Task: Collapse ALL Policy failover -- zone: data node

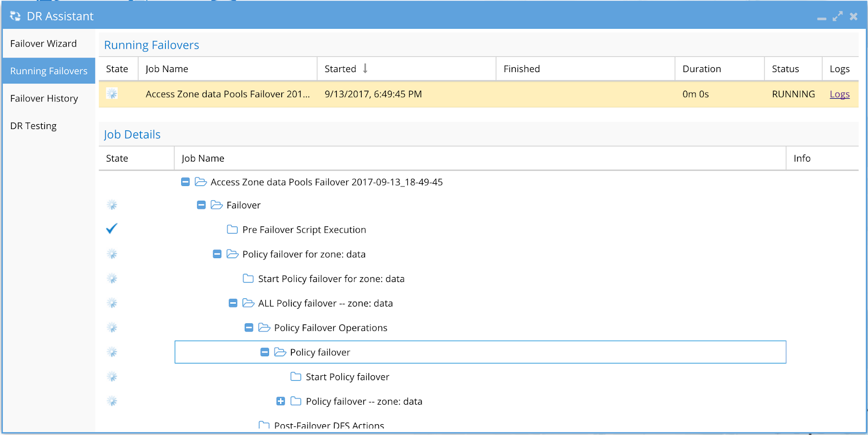Action: [233, 303]
